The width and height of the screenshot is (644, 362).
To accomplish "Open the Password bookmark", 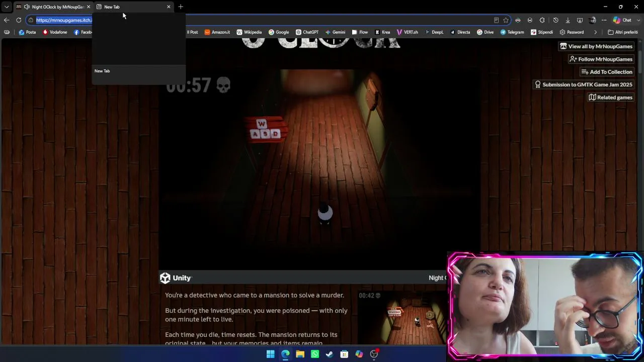I will 572,32.
